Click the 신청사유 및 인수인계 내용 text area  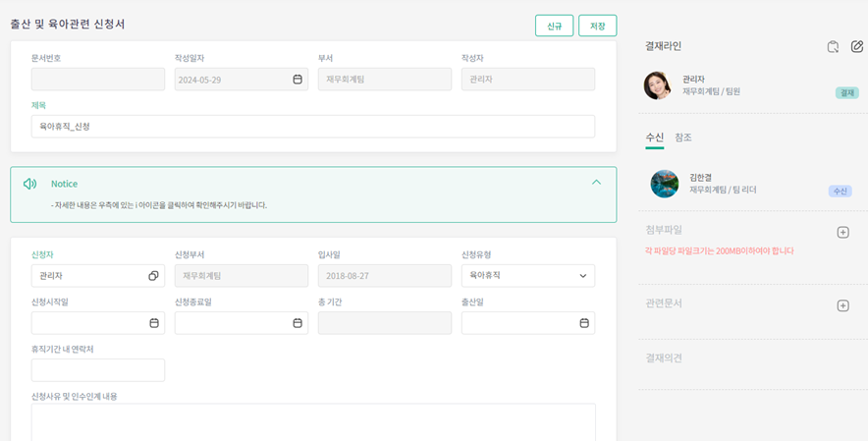coord(312,421)
